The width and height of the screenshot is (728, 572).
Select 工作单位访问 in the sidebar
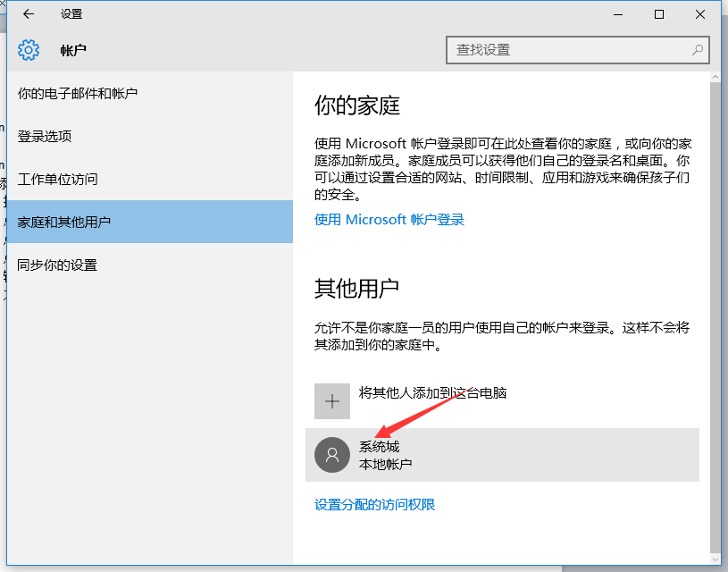point(150,179)
